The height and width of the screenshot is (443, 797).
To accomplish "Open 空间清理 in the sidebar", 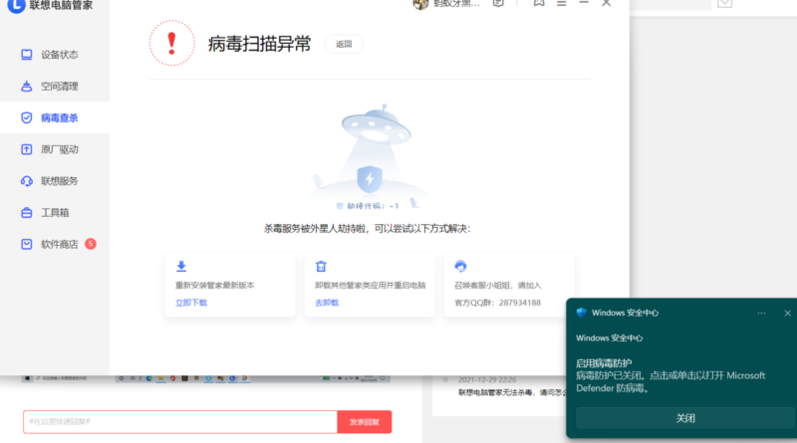I will (58, 86).
